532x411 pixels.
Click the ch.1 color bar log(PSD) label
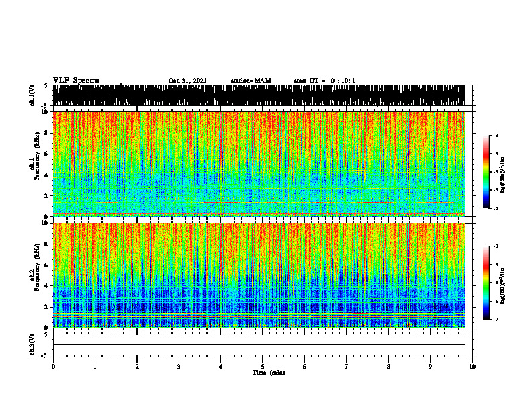pos(503,175)
